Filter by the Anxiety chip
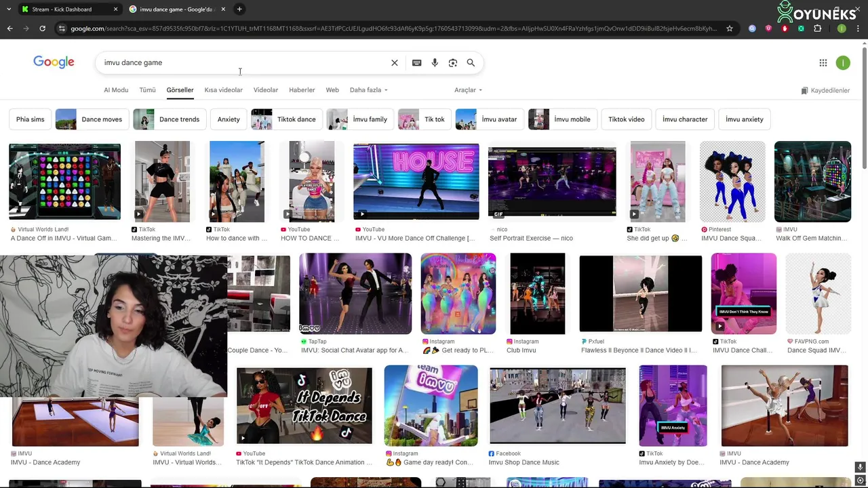This screenshot has height=488, width=868. (229, 119)
